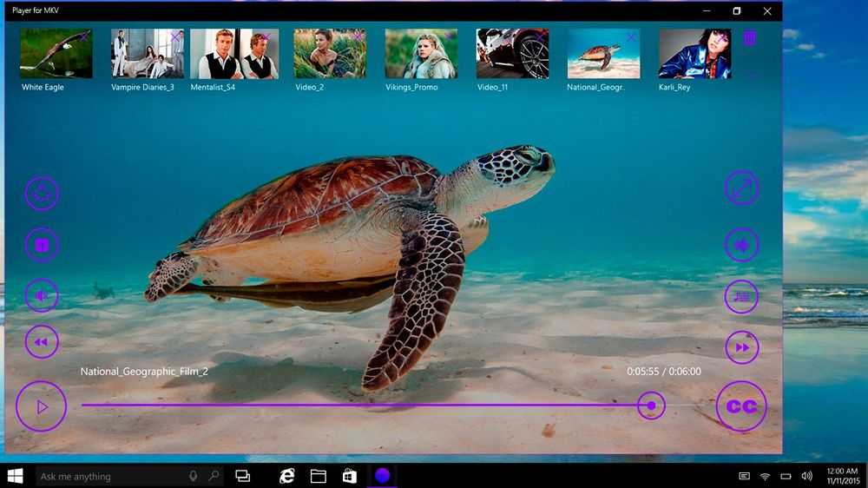Screen dimensions: 868x488
Task: Click the microphone icon in the search box
Action: (194, 477)
